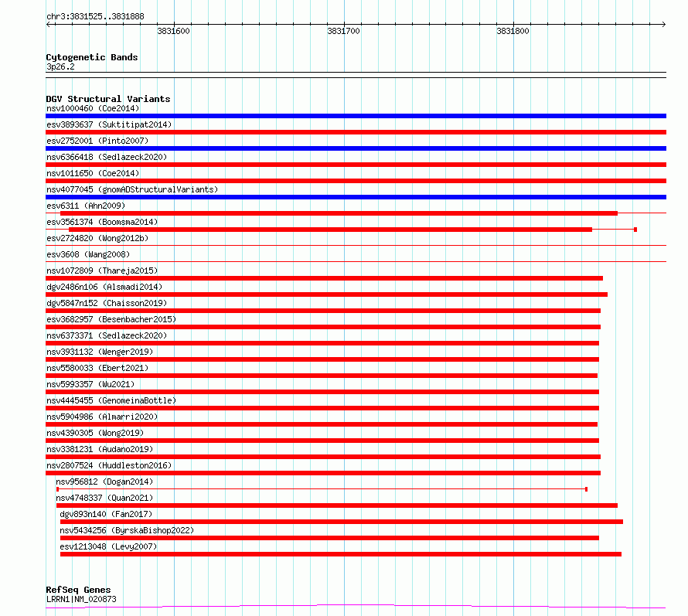Image resolution: width=688 pixels, height=616 pixels.
Task: Click the esv6311 (Ahn2009) label
Action: coord(86,206)
